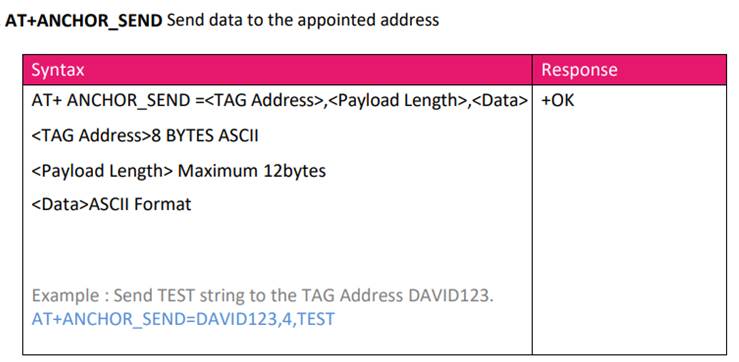Click the <Data> parameter in syntax line
Viewport: 739px width, 362px height.
coord(499,101)
